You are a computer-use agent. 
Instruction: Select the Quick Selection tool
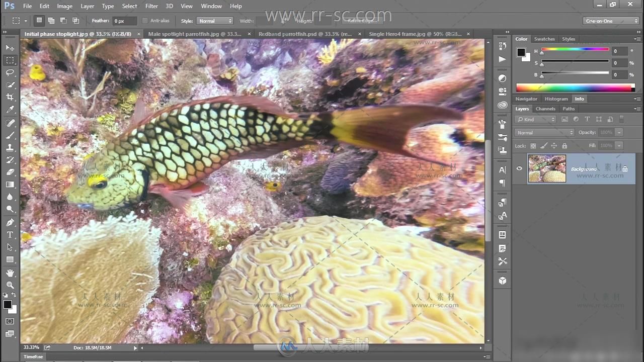pyautogui.click(x=10, y=84)
